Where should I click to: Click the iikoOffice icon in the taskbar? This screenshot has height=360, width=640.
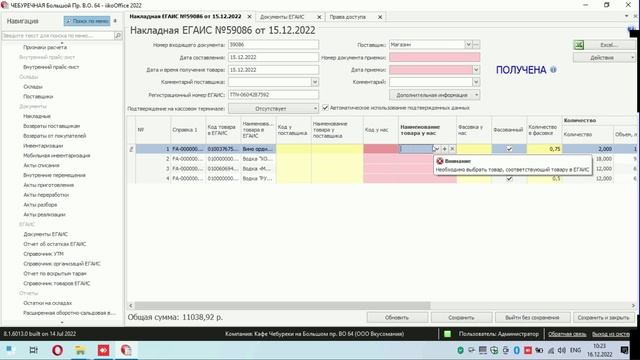coord(126,350)
